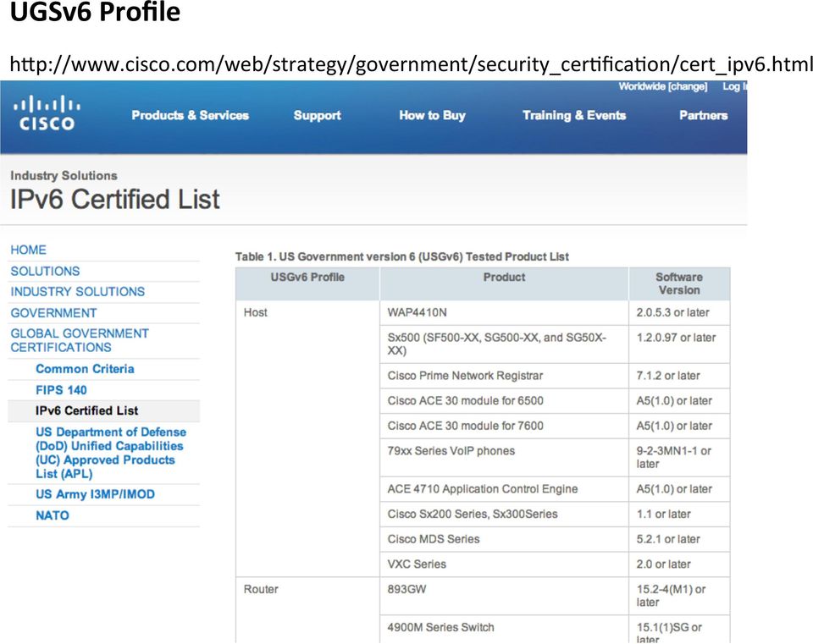This screenshot has height=644, width=813.
Task: Open the Products & Services menu
Action: click(191, 116)
